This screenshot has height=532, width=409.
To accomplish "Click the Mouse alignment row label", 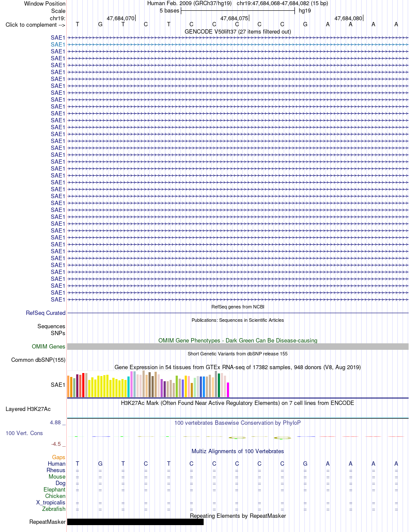I will point(57,477).
